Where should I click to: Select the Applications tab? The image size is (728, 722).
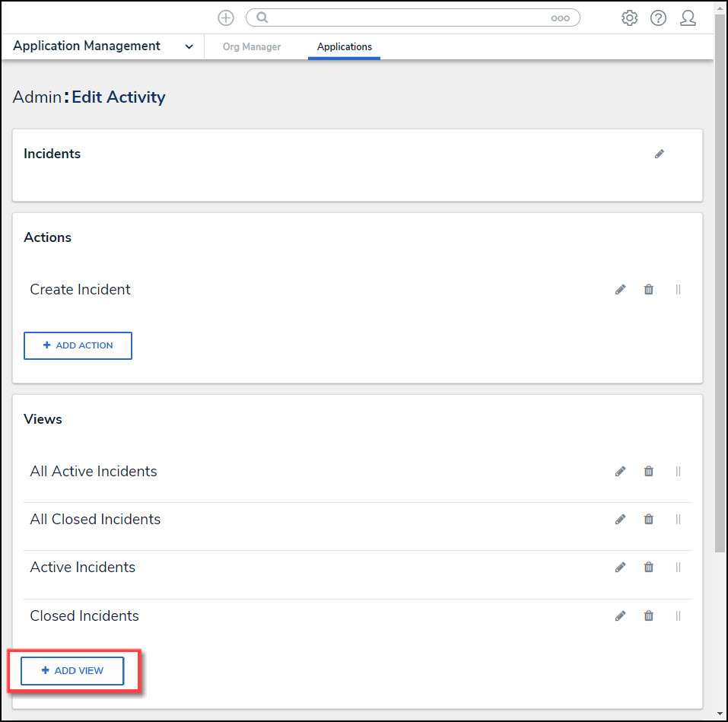345,47
